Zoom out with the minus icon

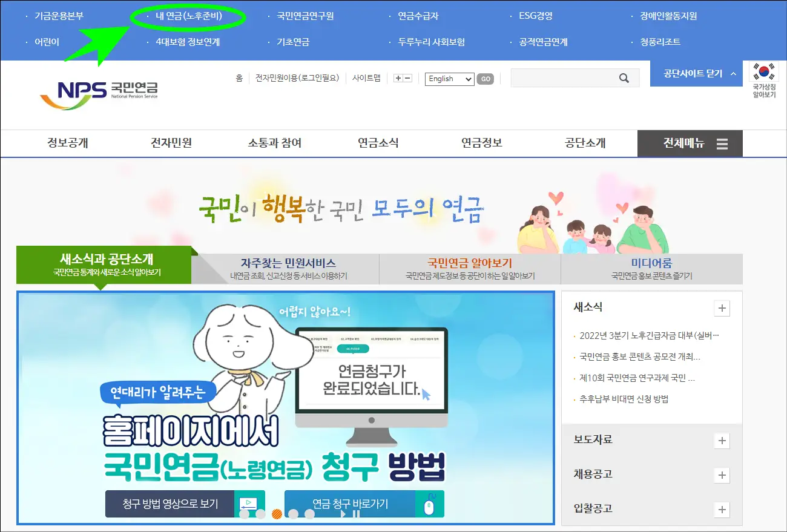click(x=407, y=78)
